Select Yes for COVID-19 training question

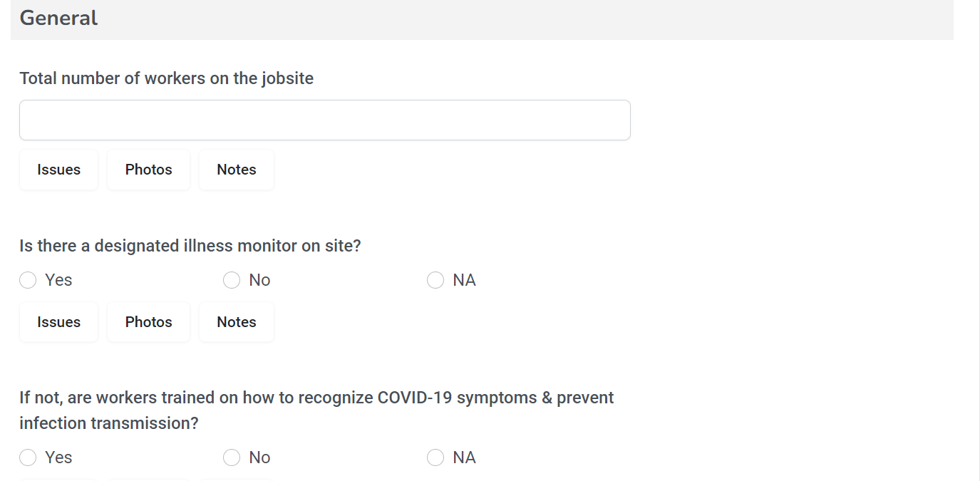point(28,457)
